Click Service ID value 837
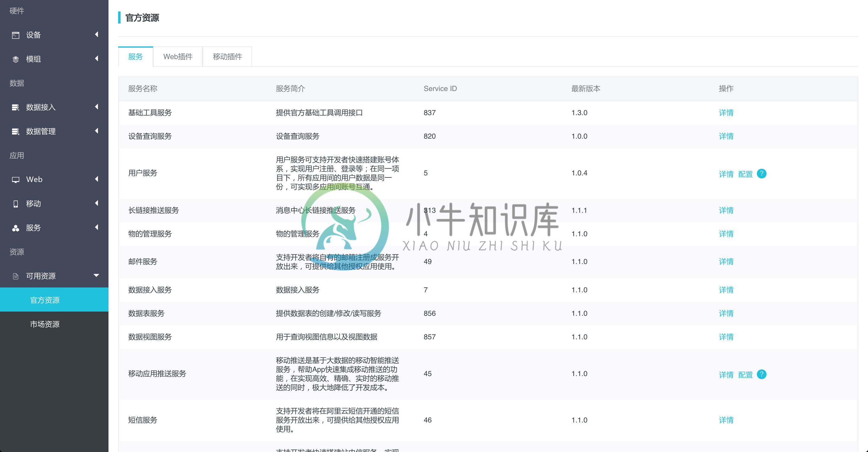This screenshot has height=452, width=868. point(429,113)
